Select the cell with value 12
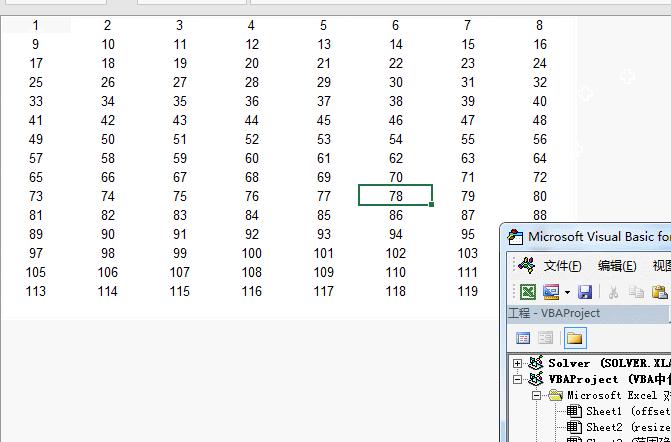Image resolution: width=671 pixels, height=442 pixels. click(x=252, y=44)
